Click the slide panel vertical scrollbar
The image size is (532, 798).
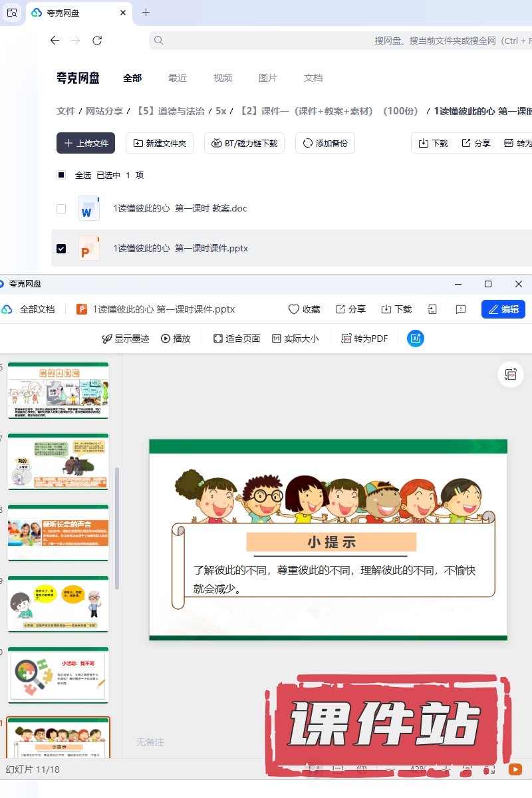(117, 525)
